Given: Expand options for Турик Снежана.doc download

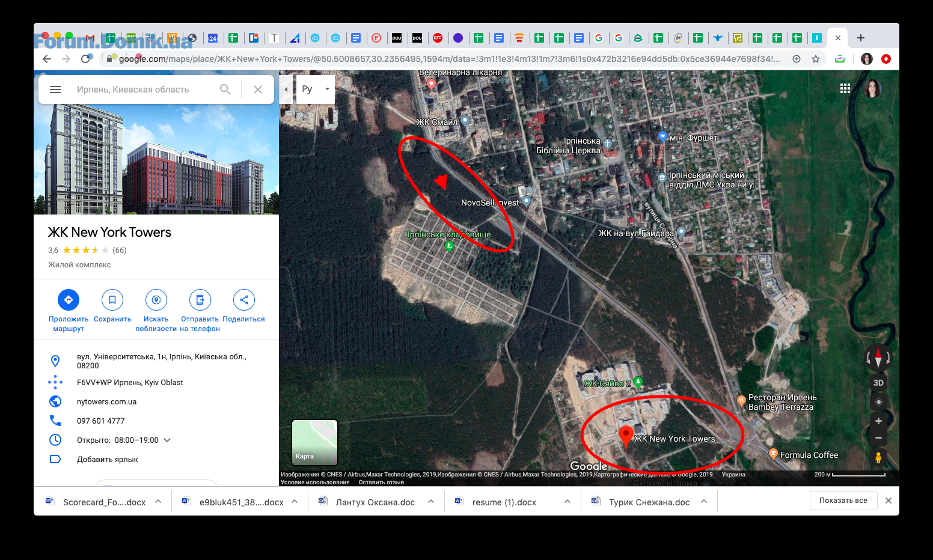Looking at the screenshot, I should 704,501.
